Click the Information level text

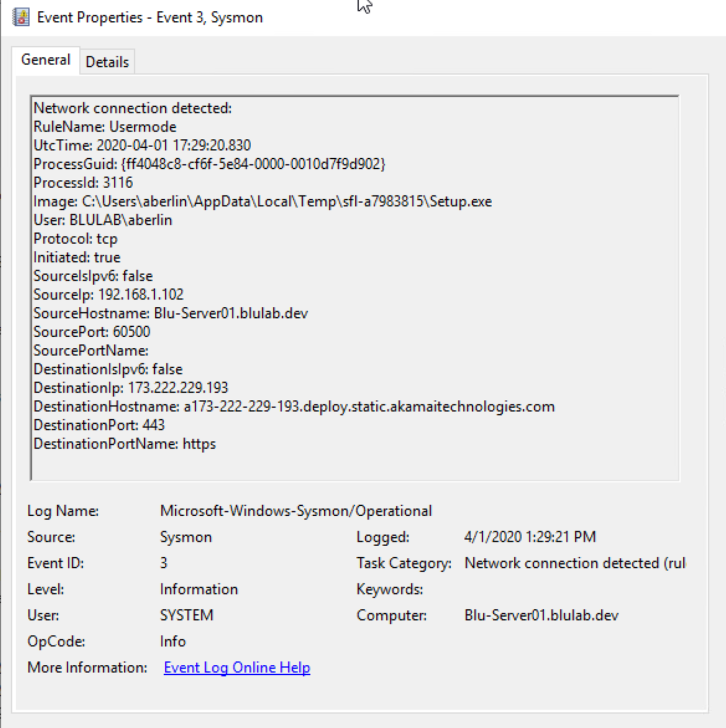pos(198,589)
